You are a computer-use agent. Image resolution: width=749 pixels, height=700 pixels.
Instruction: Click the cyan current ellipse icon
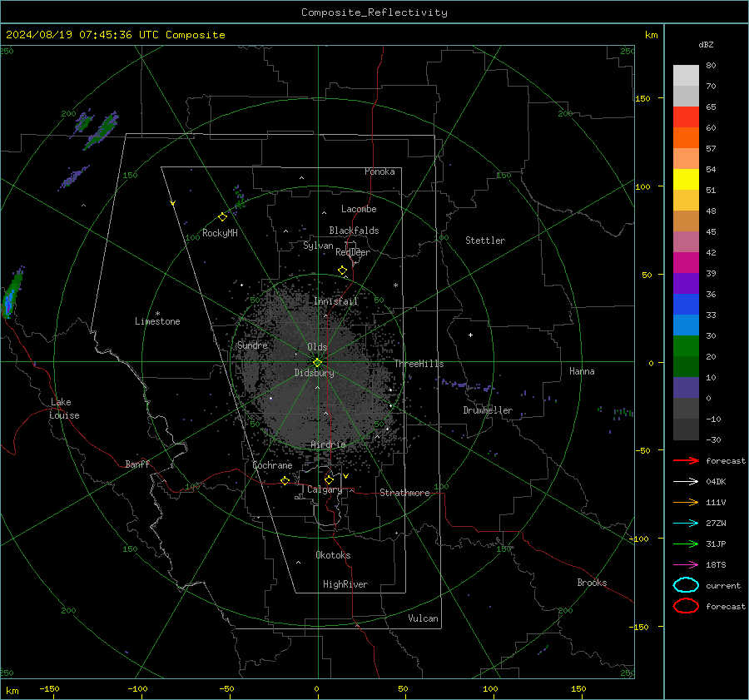(686, 585)
